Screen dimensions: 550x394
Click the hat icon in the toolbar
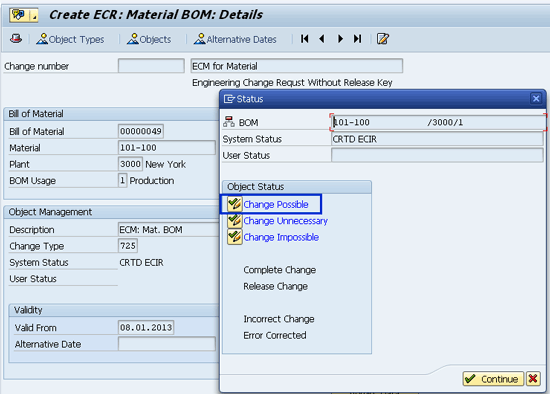tap(16, 39)
